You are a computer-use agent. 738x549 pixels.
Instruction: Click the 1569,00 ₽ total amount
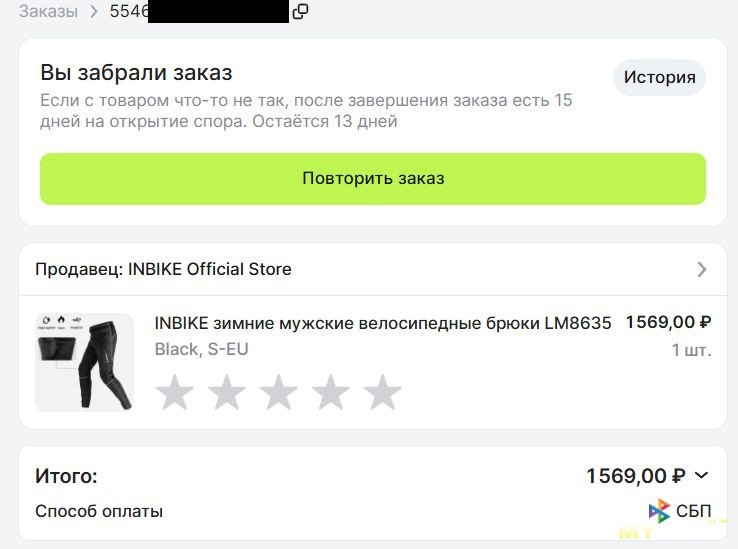point(635,476)
